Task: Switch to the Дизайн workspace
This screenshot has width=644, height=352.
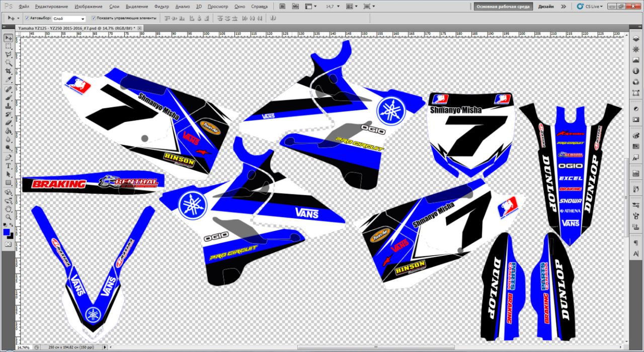Action: (546, 7)
